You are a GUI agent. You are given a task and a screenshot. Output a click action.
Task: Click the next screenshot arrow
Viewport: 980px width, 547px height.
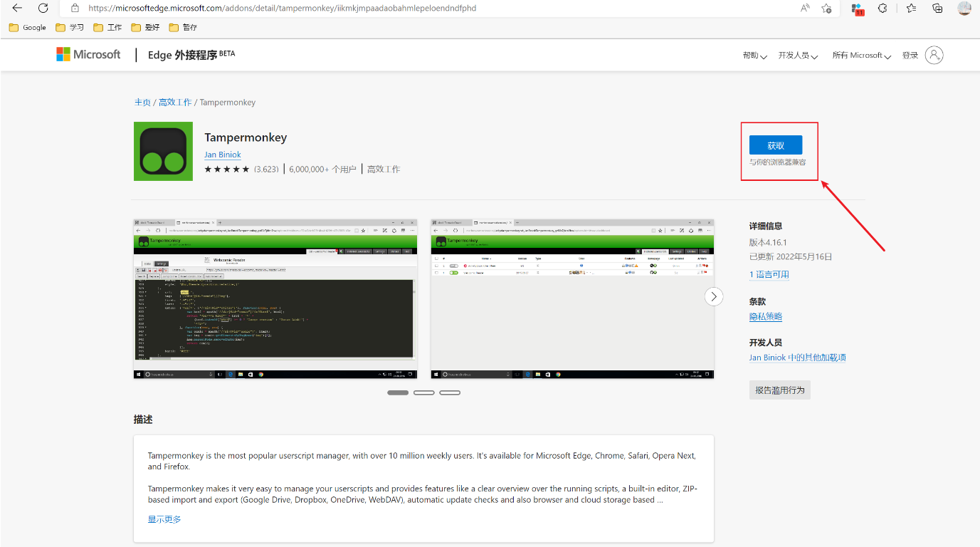click(714, 296)
